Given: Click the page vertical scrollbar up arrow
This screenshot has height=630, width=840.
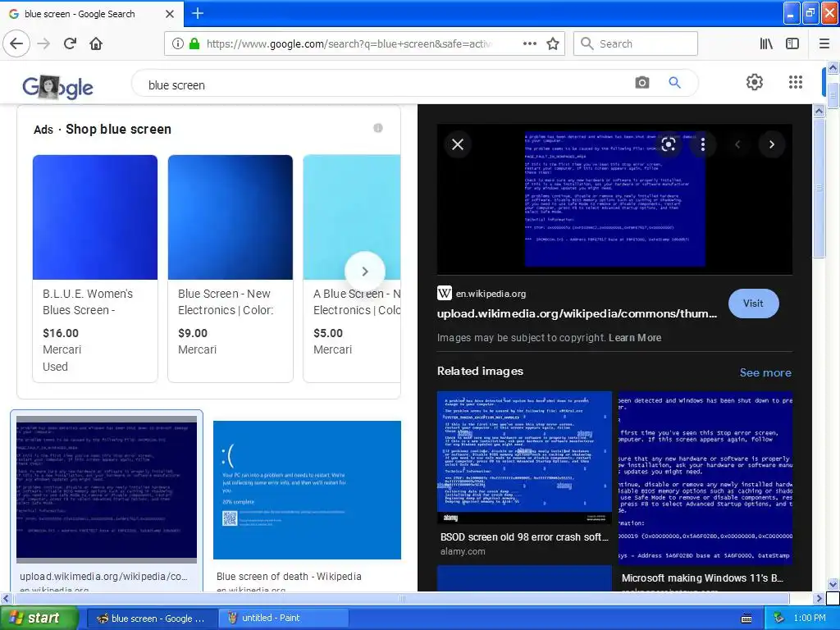Looking at the screenshot, I should pyautogui.click(x=833, y=67).
